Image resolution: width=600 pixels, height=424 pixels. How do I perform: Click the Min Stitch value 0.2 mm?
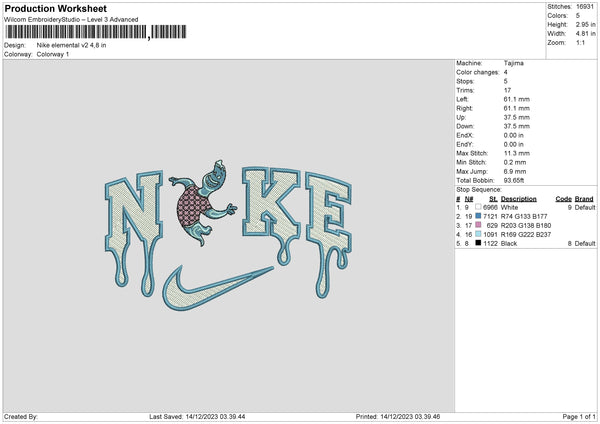(515, 162)
